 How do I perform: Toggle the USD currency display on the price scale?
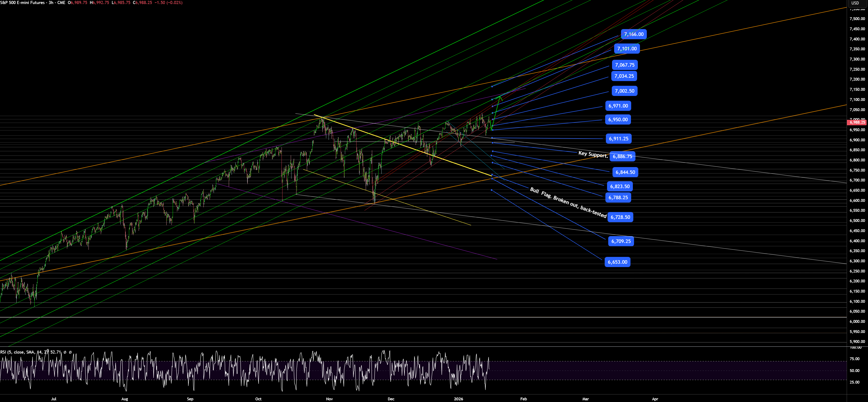(x=856, y=3)
